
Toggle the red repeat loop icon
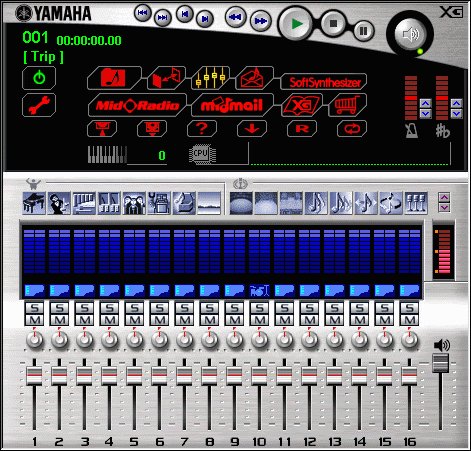(352, 129)
